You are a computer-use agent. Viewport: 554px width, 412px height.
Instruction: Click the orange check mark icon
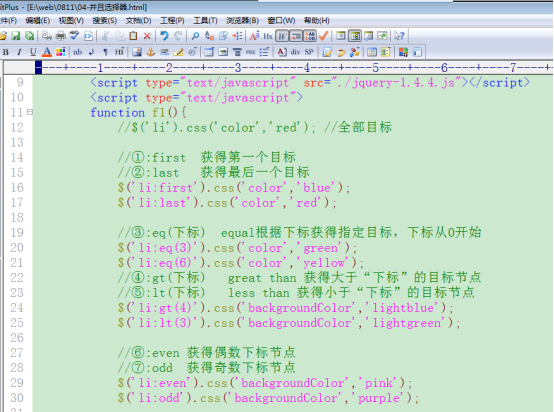[x=323, y=36]
